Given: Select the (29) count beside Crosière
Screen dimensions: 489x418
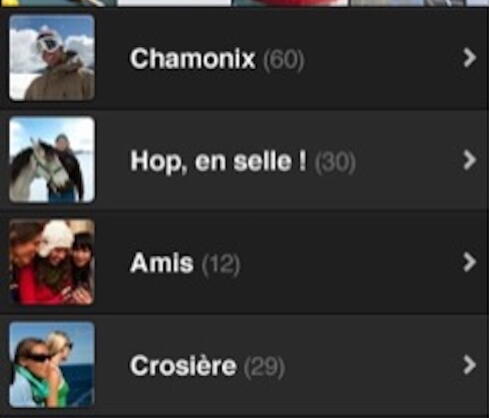Looking at the screenshot, I should [264, 367].
